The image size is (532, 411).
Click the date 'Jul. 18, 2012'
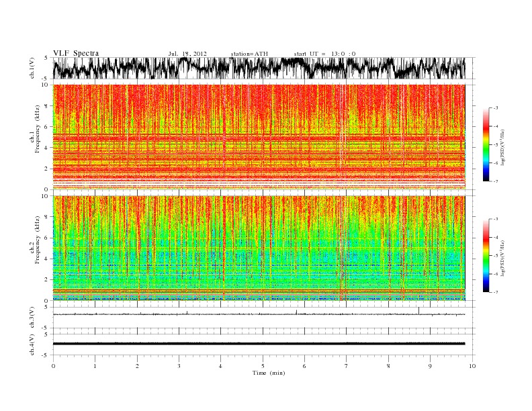click(x=187, y=54)
